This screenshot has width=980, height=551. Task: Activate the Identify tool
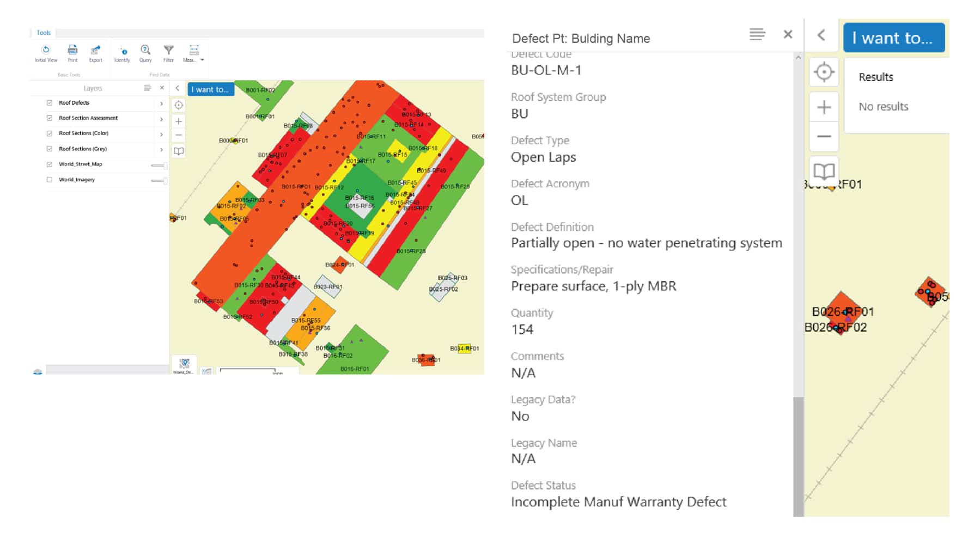(x=122, y=53)
